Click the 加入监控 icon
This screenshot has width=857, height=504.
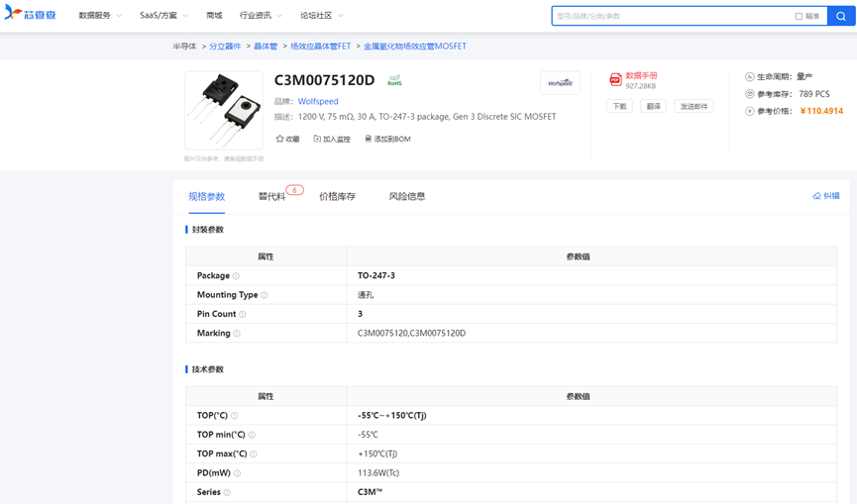(317, 139)
